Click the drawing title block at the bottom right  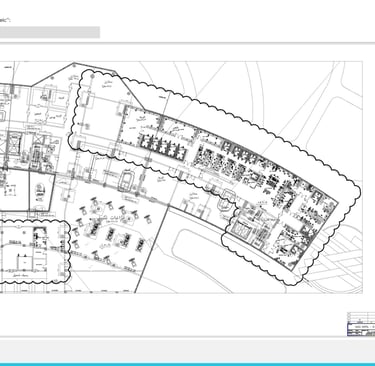[361, 324]
